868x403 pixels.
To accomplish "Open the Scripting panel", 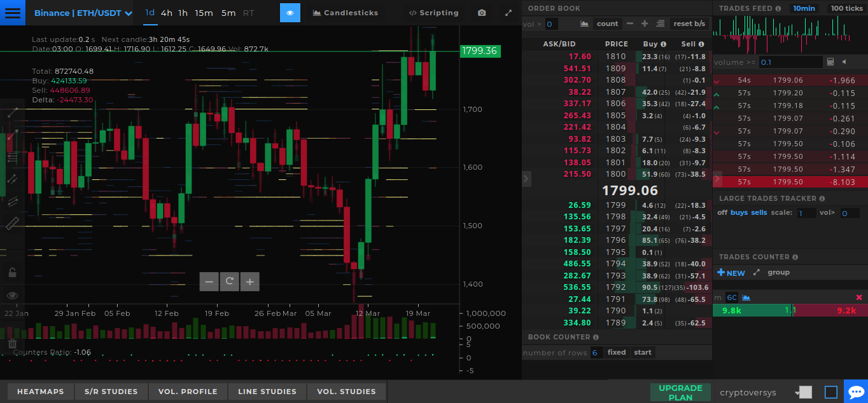I will [x=433, y=13].
